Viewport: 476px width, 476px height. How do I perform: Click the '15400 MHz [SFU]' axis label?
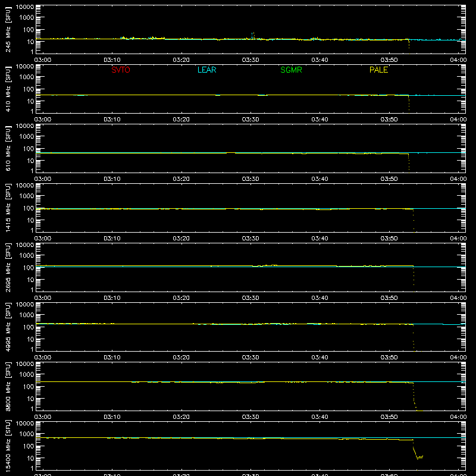(8, 446)
